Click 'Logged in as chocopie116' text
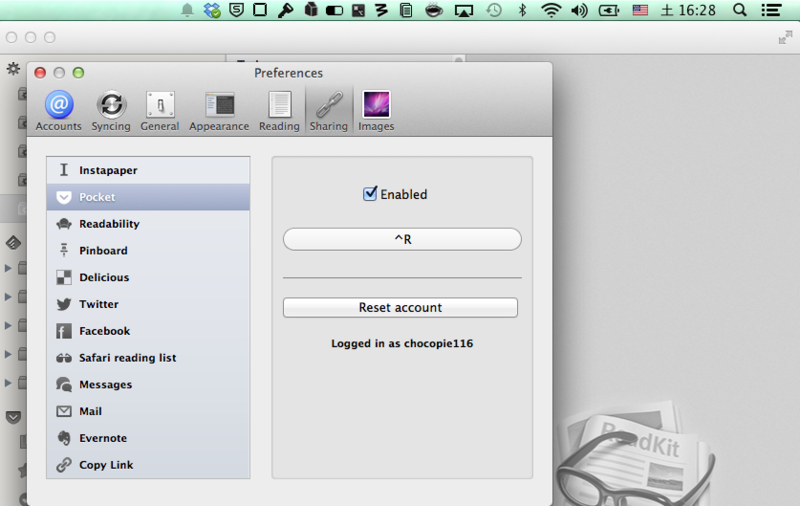Viewport: 800px width, 506px height. [x=402, y=343]
